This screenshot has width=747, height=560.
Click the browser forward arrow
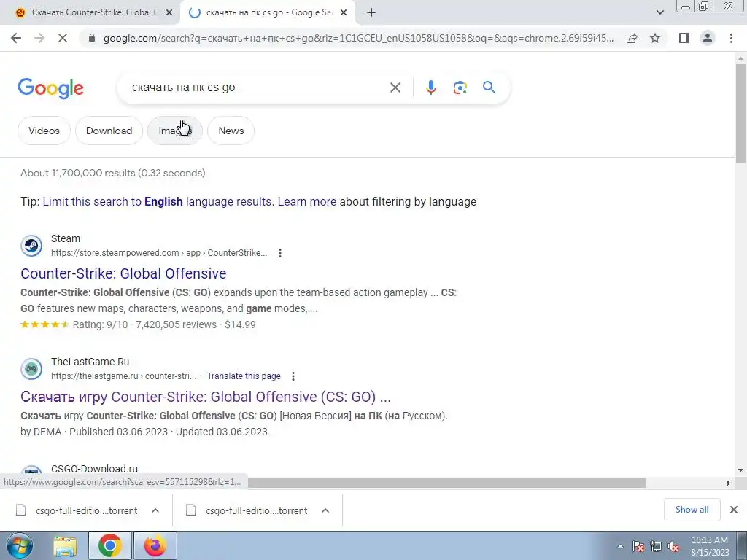tap(39, 38)
